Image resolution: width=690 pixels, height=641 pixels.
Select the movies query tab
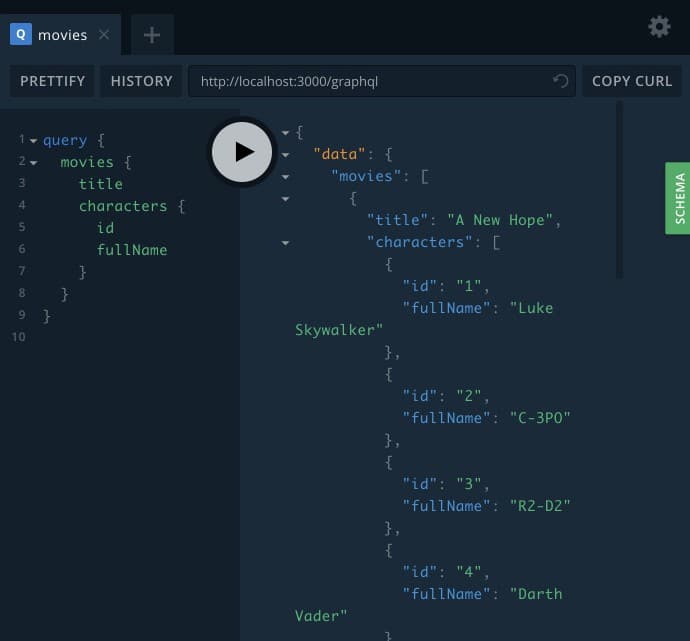click(60, 34)
